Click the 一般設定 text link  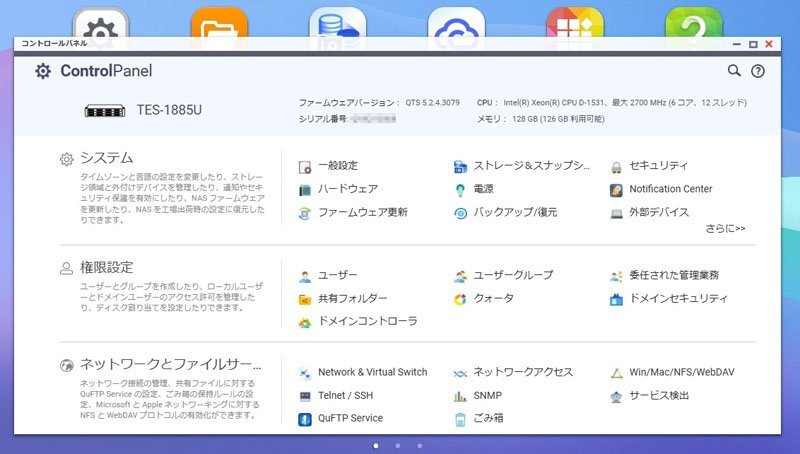point(338,166)
